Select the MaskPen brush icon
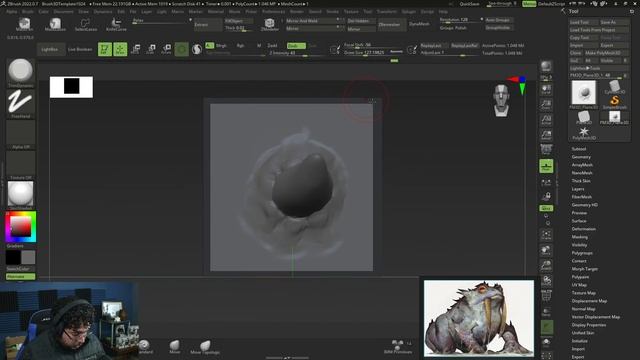Viewport: 640px width, 360px height. [24, 24]
